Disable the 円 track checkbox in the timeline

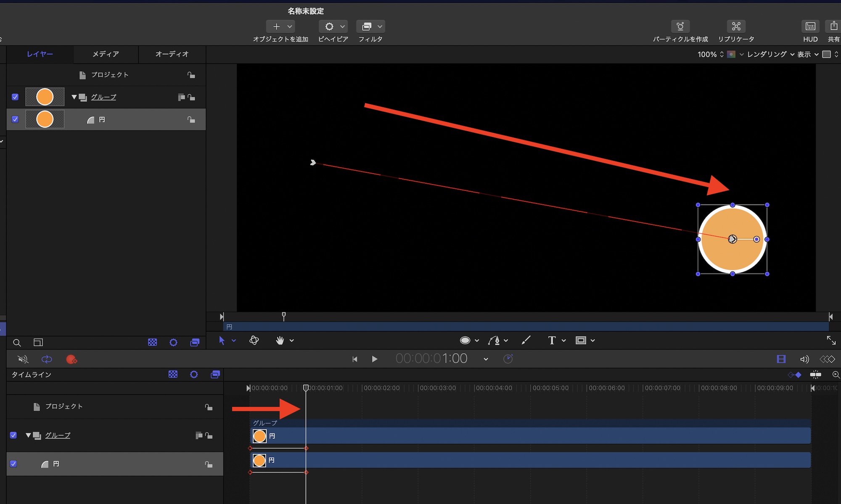[x=13, y=464]
